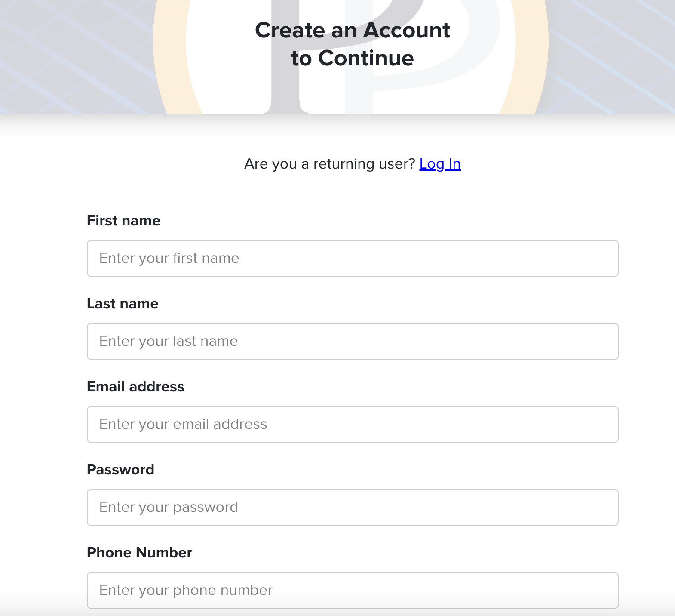Click into the Password field
This screenshot has height=616, width=675.
click(353, 507)
